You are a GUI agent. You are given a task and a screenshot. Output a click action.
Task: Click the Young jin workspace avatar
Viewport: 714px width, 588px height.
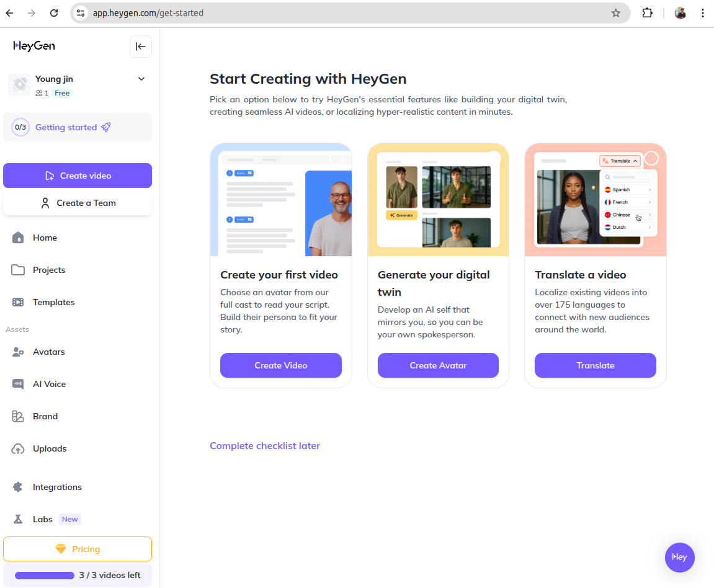tap(20, 85)
